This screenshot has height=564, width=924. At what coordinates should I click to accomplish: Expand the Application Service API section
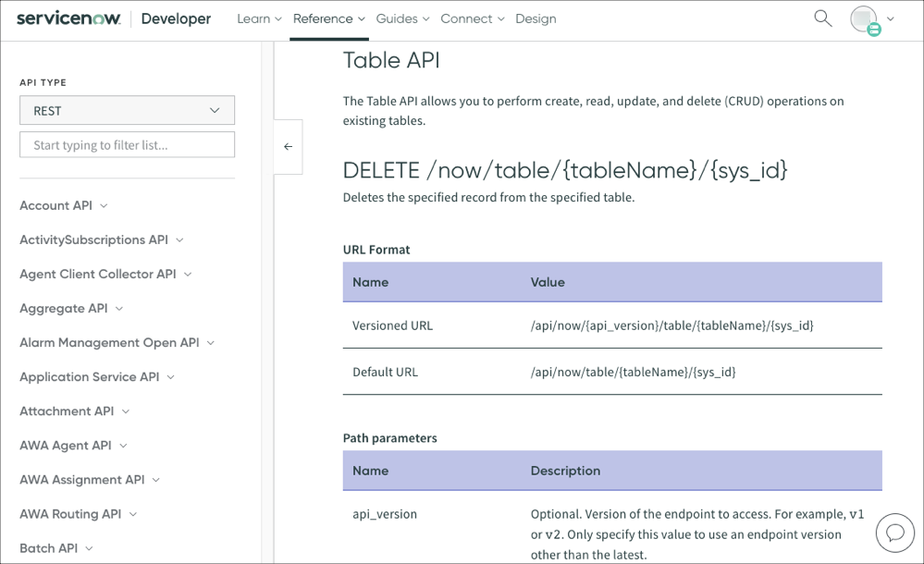[x=89, y=376]
